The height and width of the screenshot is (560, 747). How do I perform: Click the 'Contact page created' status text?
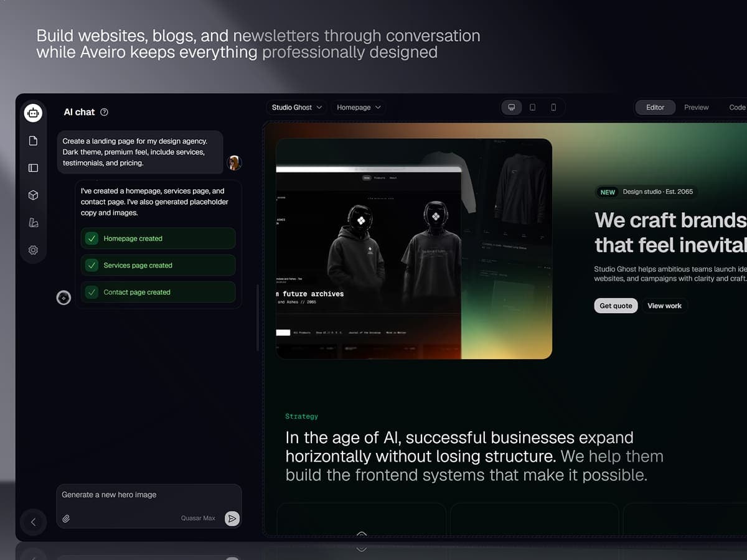[137, 292]
